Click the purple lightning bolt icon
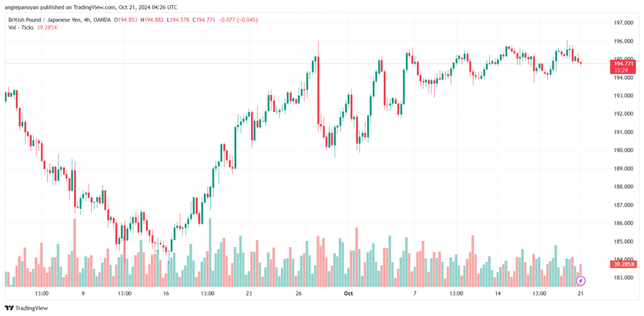644x316 pixels. 580,281
